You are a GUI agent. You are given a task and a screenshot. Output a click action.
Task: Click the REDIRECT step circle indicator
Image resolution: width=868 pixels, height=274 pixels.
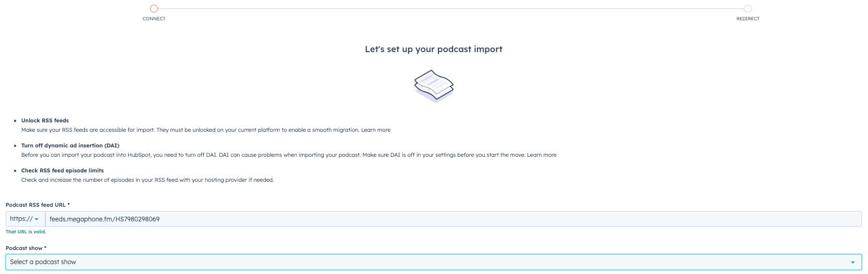[x=748, y=8]
